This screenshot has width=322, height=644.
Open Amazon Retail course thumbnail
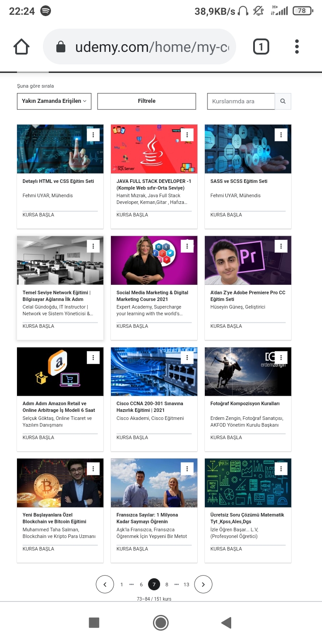click(60, 372)
